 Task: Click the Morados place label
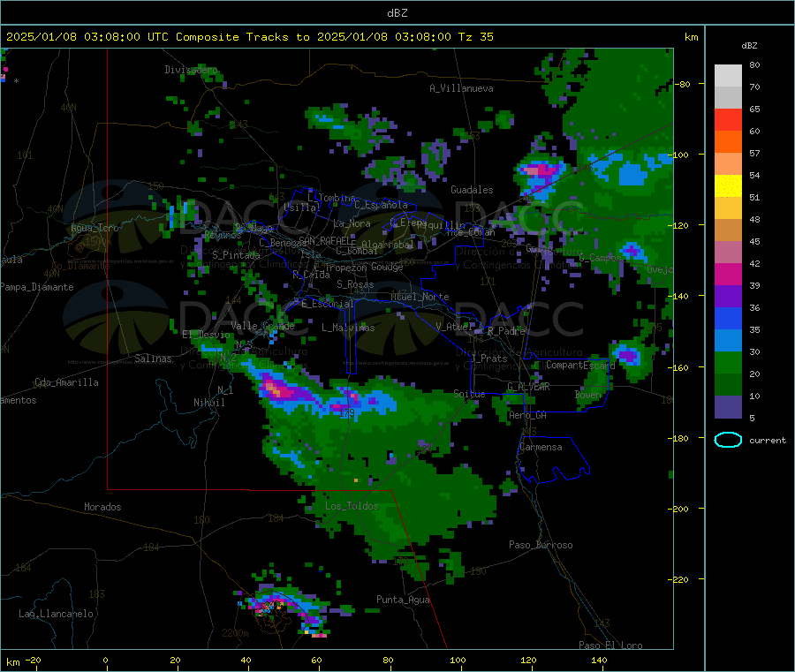(102, 507)
